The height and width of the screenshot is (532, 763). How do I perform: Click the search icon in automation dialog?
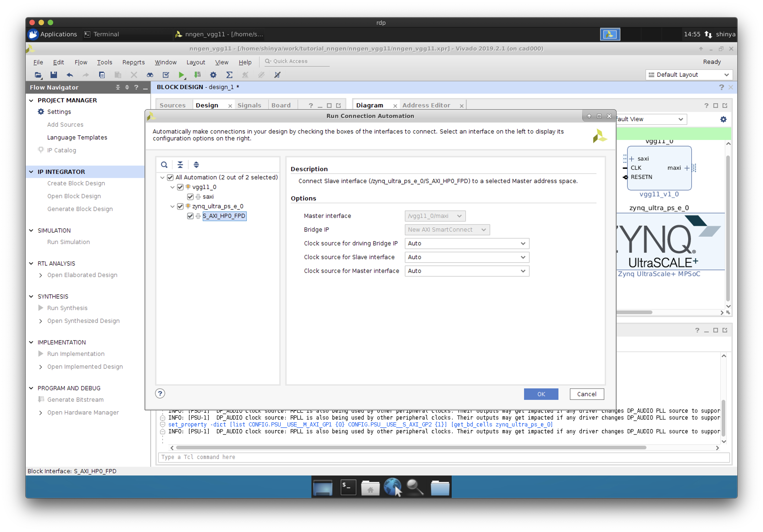click(x=164, y=165)
